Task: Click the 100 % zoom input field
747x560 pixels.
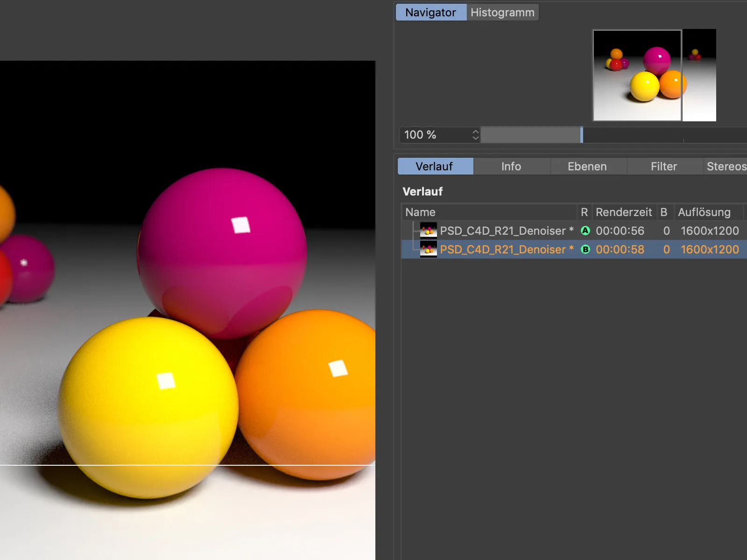Action: coord(436,135)
